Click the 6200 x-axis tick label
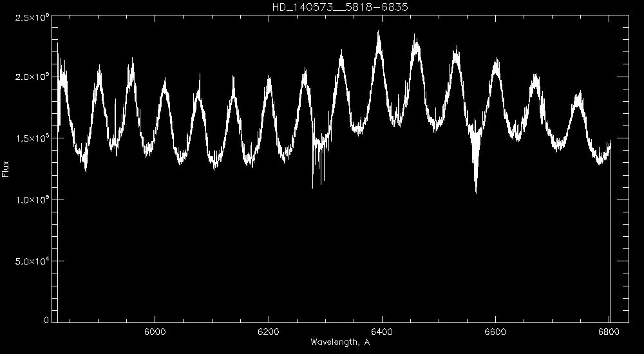 268,332
